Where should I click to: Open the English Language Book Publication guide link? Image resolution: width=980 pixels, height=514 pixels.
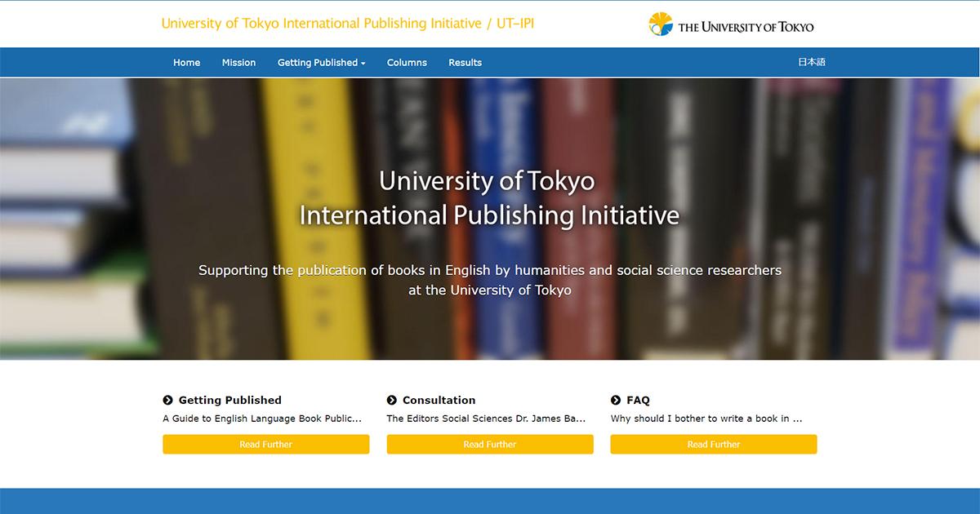pyautogui.click(x=262, y=418)
